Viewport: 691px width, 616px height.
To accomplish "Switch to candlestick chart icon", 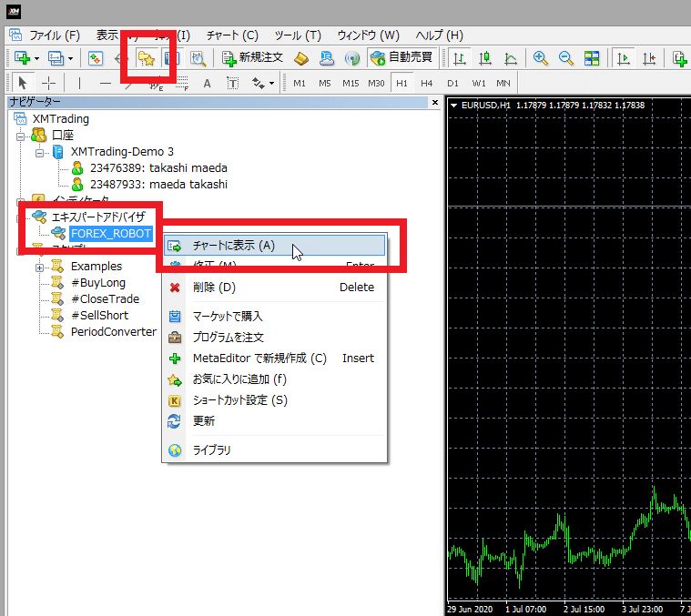I will tap(485, 58).
